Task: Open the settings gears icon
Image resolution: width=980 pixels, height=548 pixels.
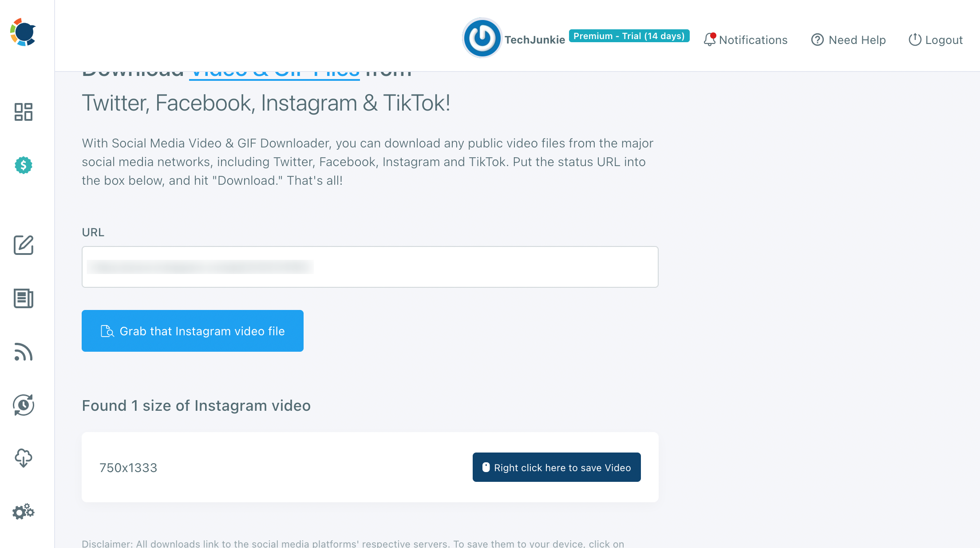Action: pos(23,512)
